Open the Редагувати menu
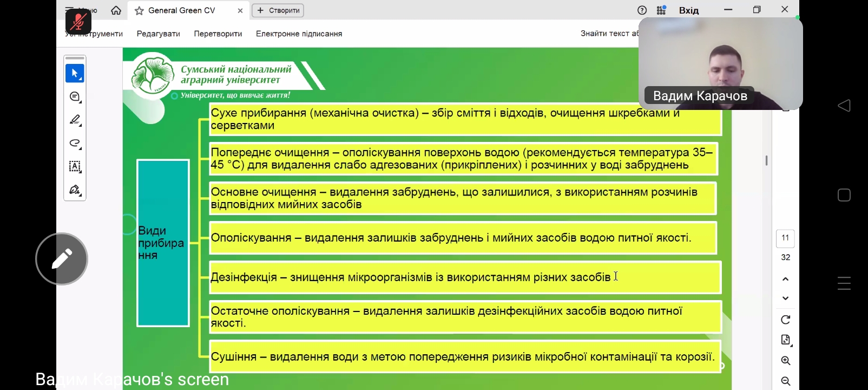 [x=158, y=34]
